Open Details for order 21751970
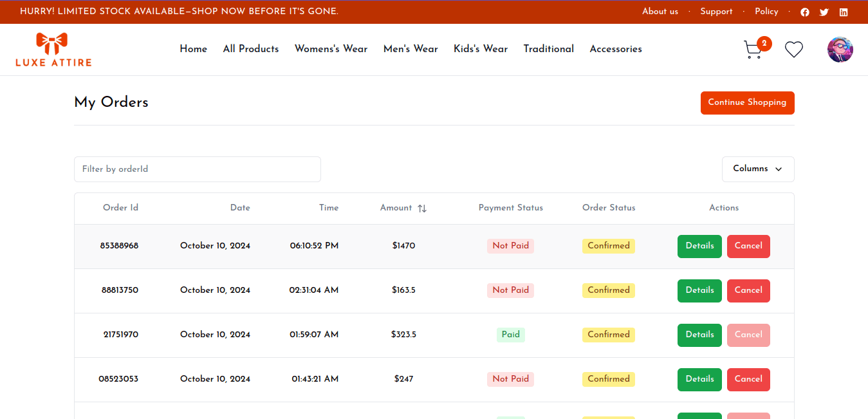The image size is (868, 419). coord(699,335)
